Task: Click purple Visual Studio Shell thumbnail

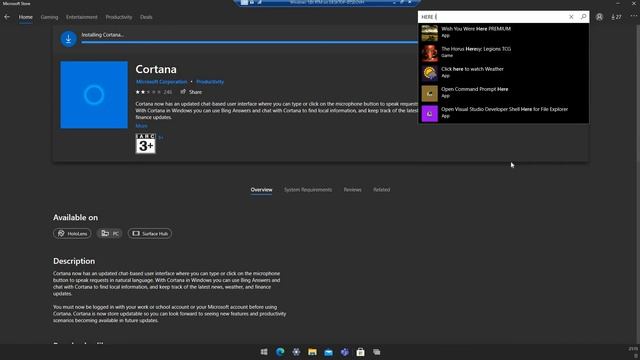Action: pos(429,113)
